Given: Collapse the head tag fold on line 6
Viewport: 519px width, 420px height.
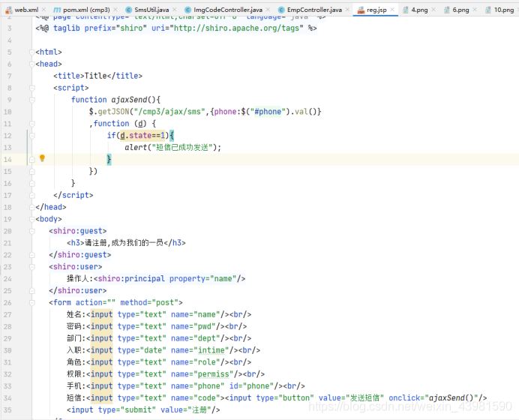Looking at the screenshot, I should 32,64.
